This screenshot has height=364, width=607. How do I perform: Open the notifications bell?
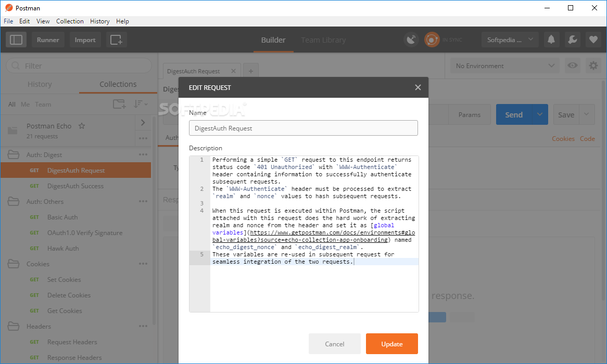pos(551,40)
